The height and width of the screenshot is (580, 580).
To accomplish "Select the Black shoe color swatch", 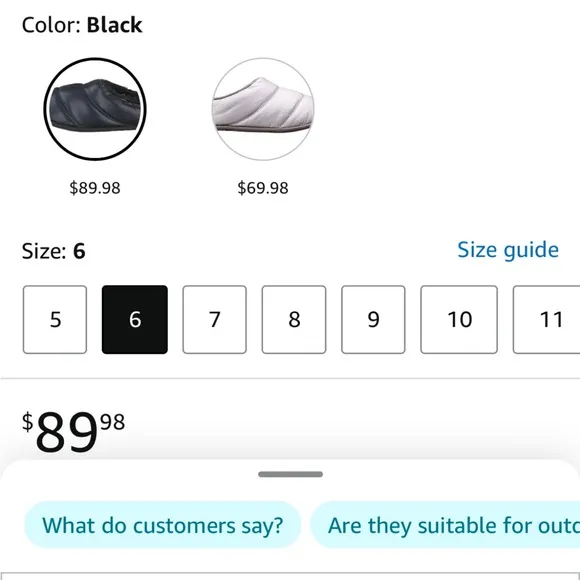I will coord(95,109).
